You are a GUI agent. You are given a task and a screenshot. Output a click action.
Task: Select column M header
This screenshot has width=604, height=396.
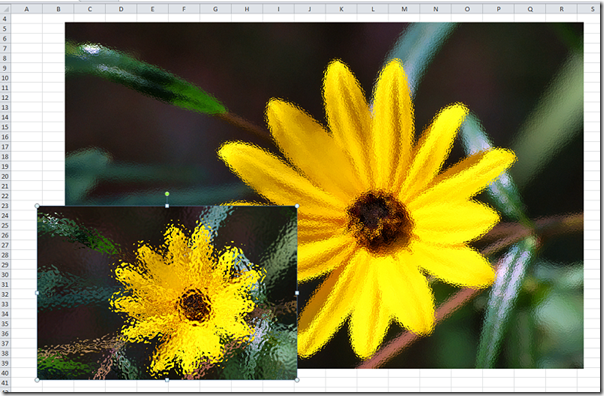pos(404,9)
